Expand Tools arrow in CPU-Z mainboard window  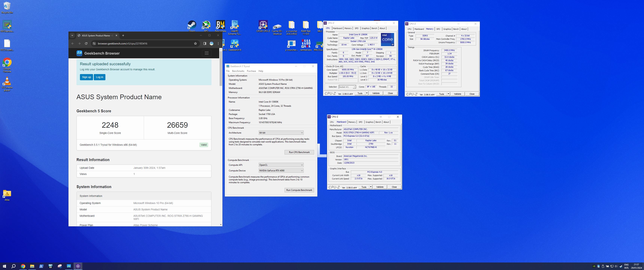coord(371,187)
